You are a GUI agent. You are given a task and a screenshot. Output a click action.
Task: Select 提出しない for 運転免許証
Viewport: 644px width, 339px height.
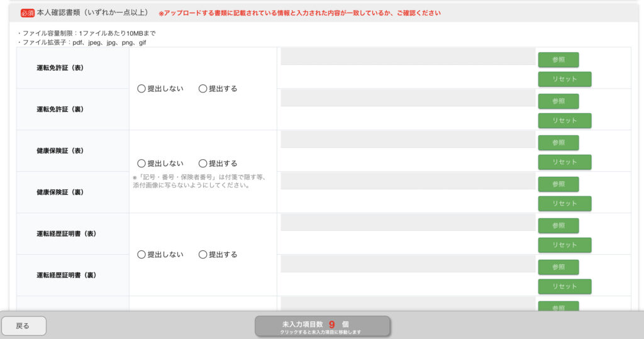coord(142,89)
